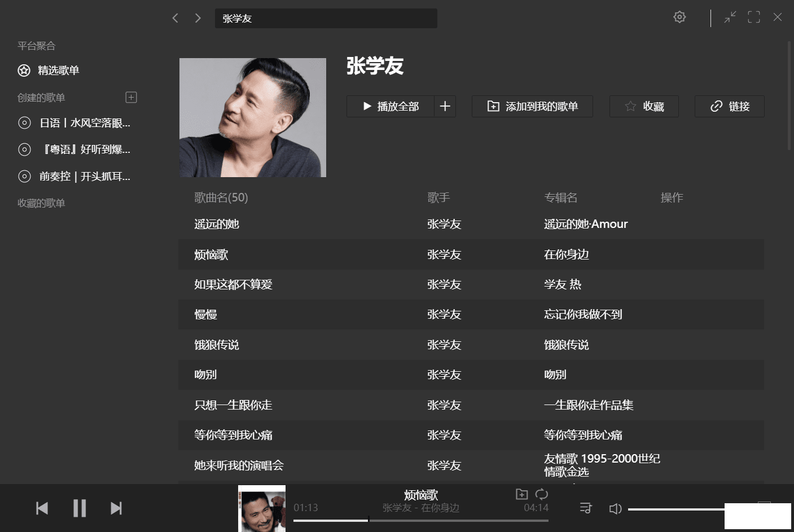Screen dimensions: 794x532
Task: Select the song 饿狼传说 in title column
Action: pyautogui.click(x=217, y=345)
